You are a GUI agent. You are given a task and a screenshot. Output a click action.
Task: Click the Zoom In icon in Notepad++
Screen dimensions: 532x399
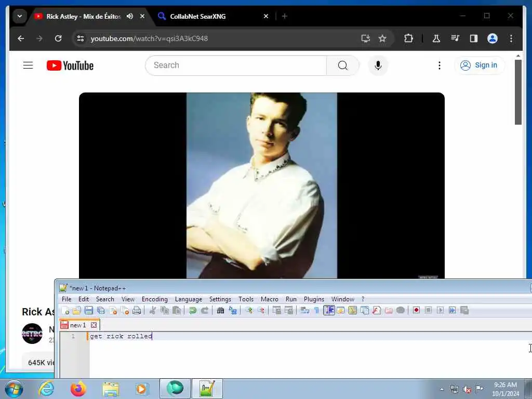tap(249, 311)
